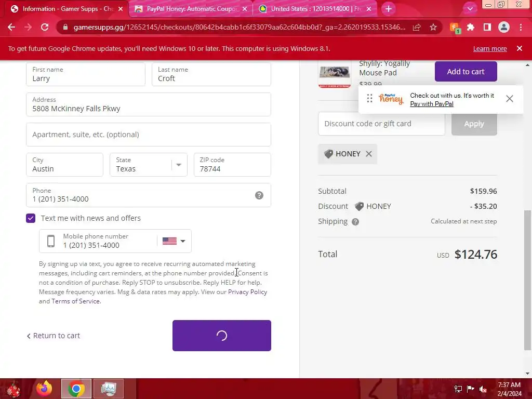The width and height of the screenshot is (532, 399).
Task: Click the First name field
Action: [86, 74]
